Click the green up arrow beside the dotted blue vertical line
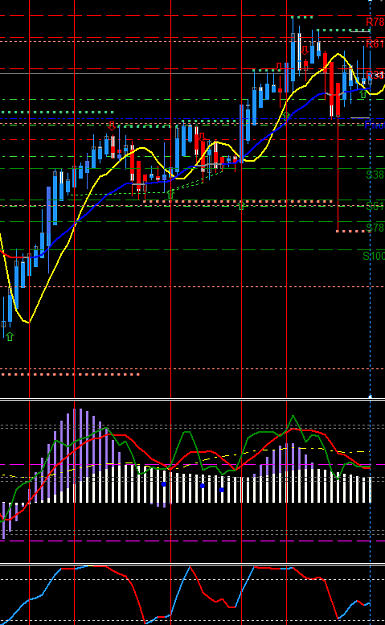The width and height of the screenshot is (385, 625). tap(363, 94)
